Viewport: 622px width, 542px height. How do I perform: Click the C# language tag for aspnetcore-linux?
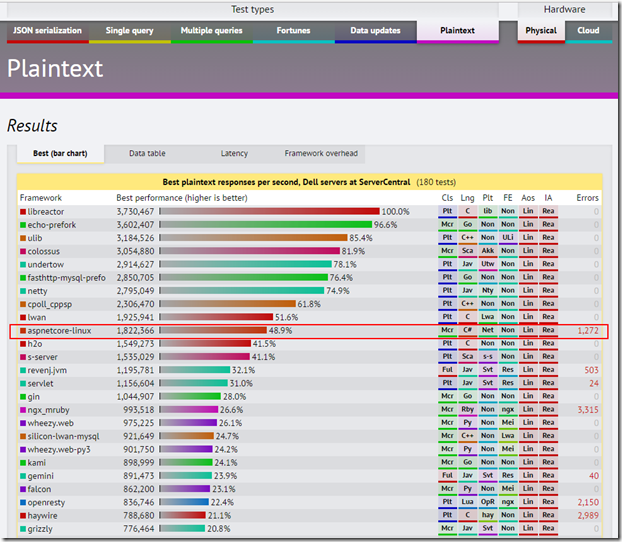tap(467, 331)
